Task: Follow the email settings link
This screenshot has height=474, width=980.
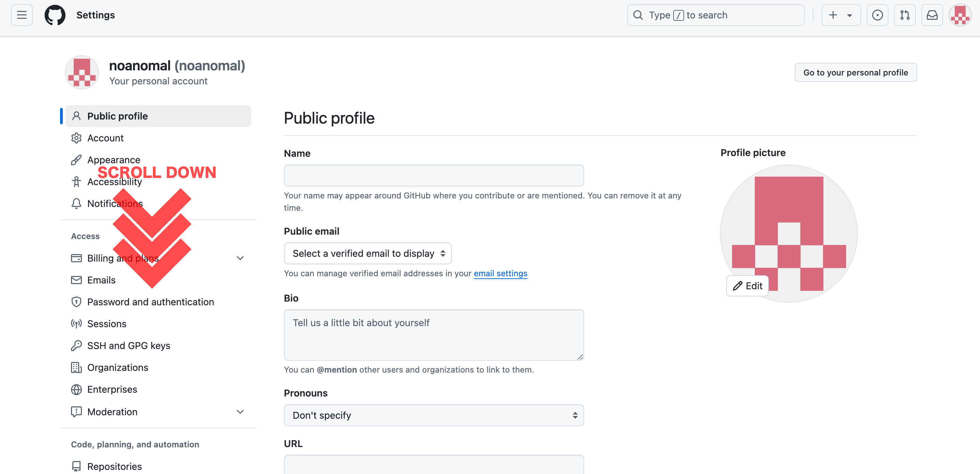Action: point(500,273)
